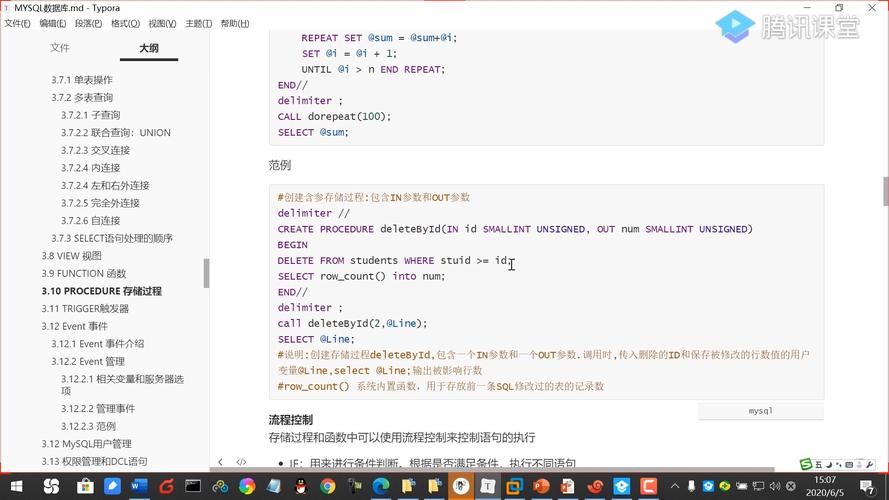Jump to 3.7.2.4 内连接 heading

coord(90,168)
